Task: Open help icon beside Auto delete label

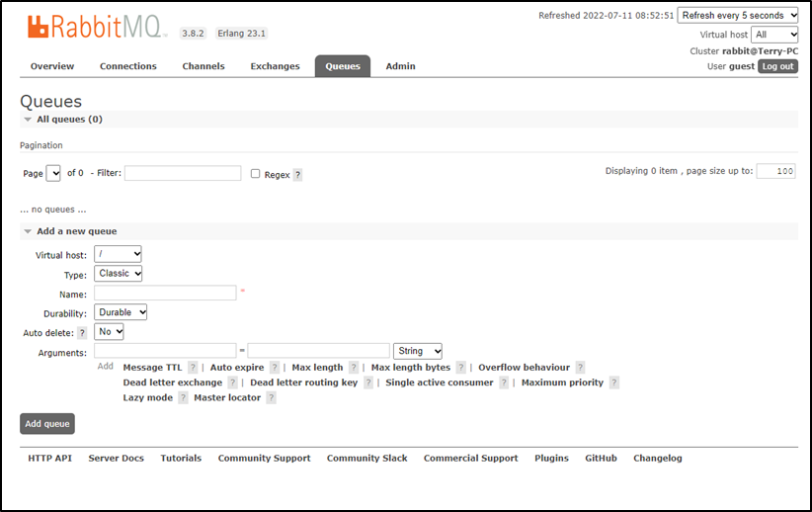Action: click(82, 333)
